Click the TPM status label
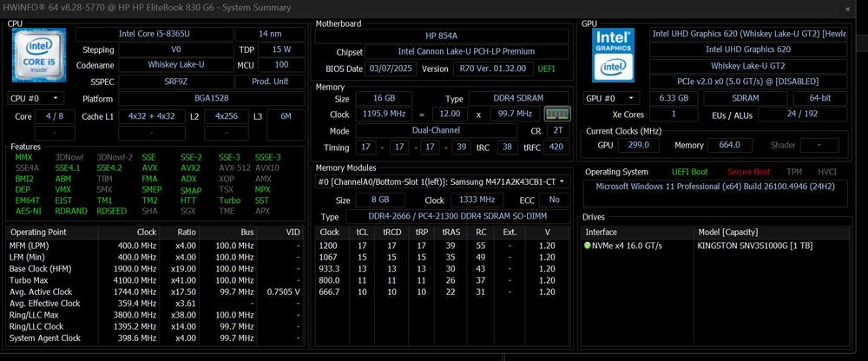This screenshot has width=868, height=361. (x=794, y=172)
